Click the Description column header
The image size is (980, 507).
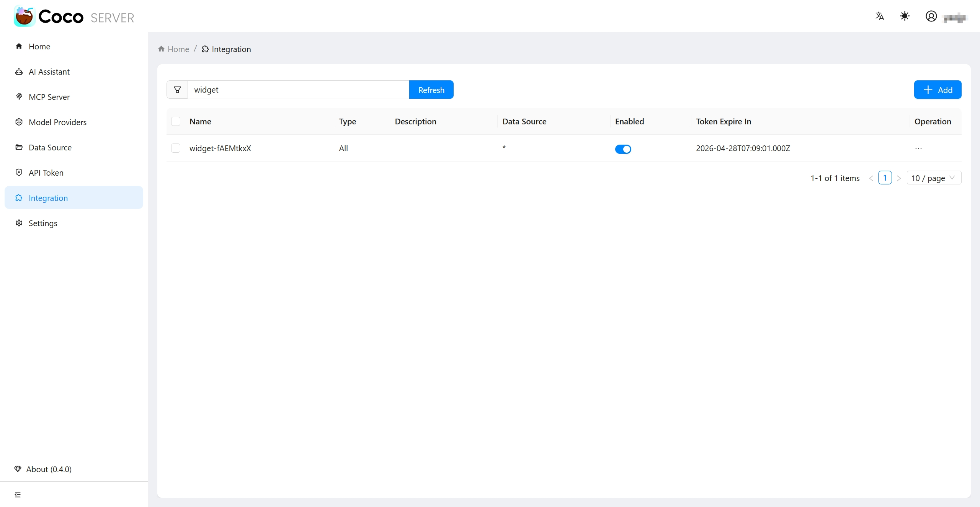tap(415, 122)
